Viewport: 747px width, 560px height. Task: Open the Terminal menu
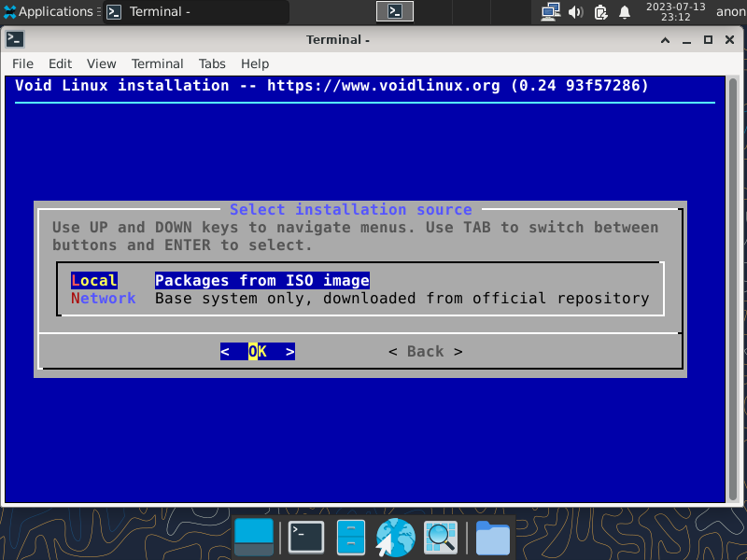click(157, 63)
